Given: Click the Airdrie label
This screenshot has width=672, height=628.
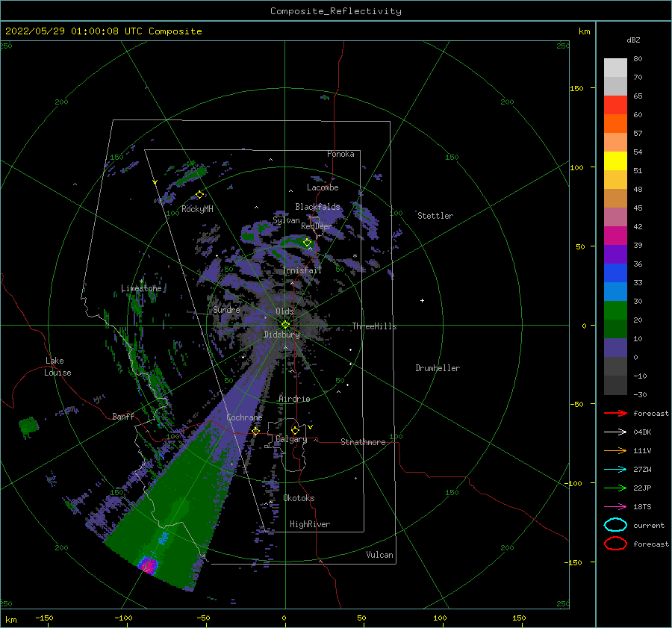Looking at the screenshot, I should [294, 399].
